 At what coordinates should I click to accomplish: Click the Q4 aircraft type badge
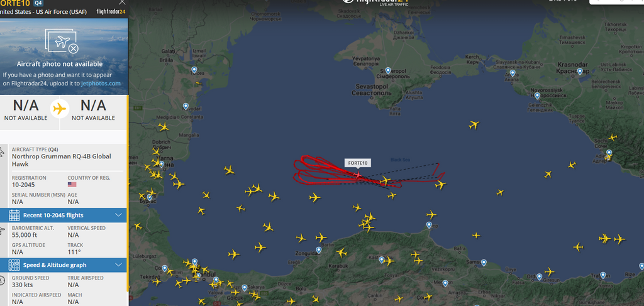tap(38, 3)
